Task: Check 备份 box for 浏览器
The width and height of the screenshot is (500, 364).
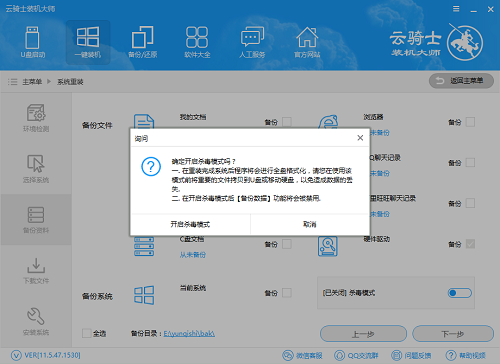Action: pos(470,122)
